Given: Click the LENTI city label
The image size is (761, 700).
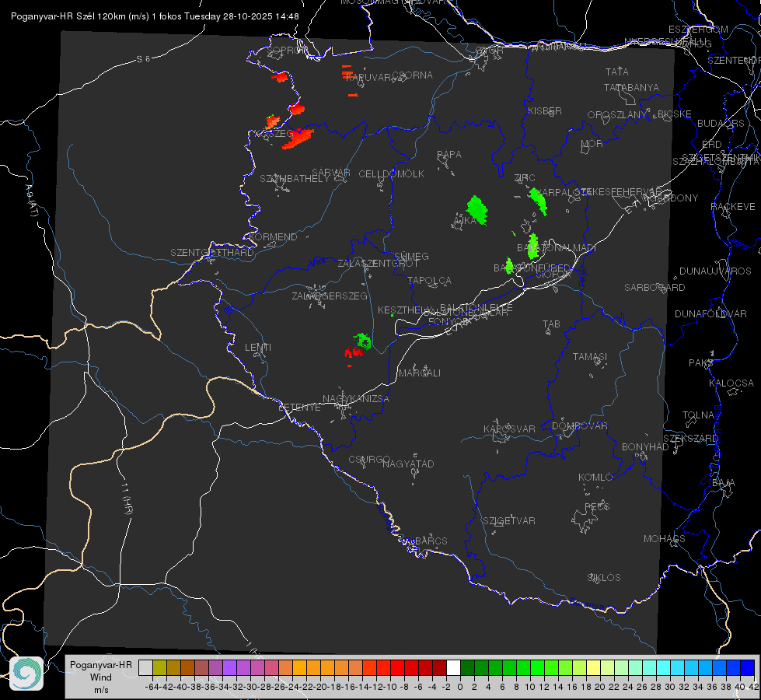Looking at the screenshot, I should tap(258, 348).
